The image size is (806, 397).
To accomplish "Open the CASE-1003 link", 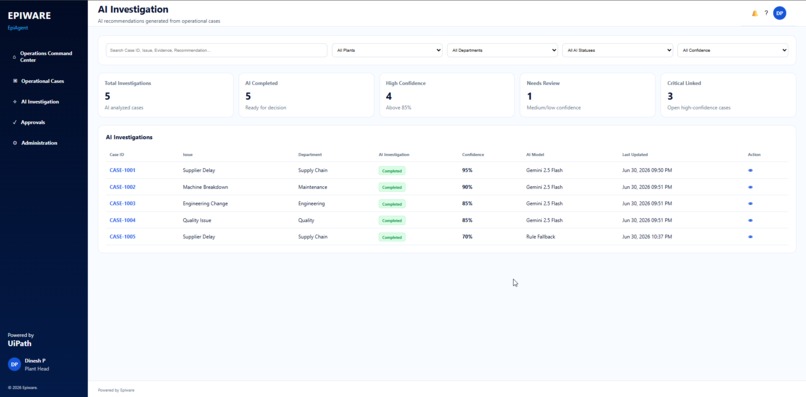I will [122, 204].
